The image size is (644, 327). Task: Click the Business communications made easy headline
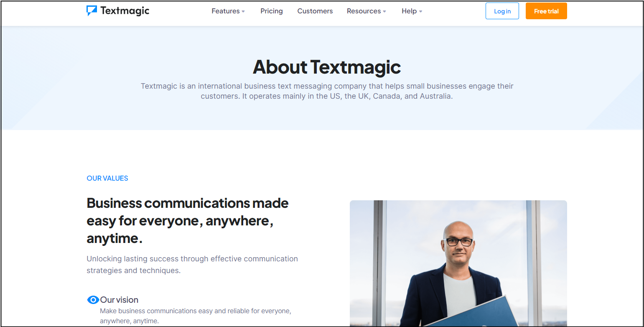tap(187, 220)
